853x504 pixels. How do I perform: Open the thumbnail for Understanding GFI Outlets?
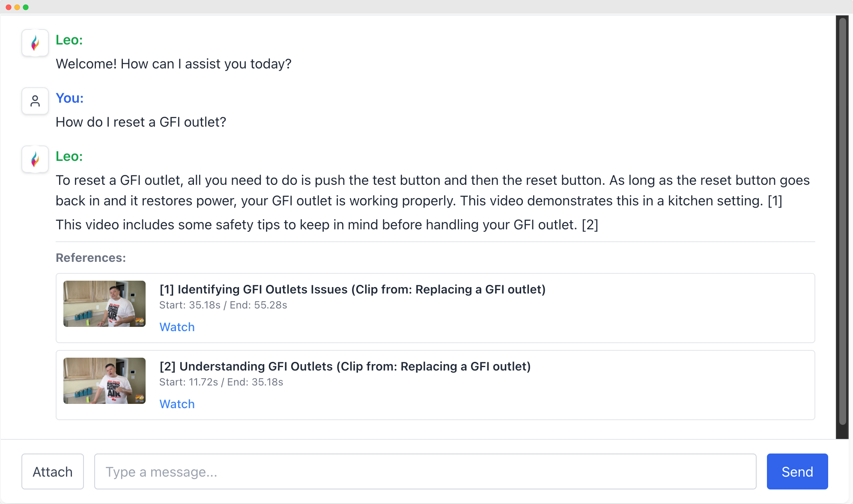pos(104,381)
